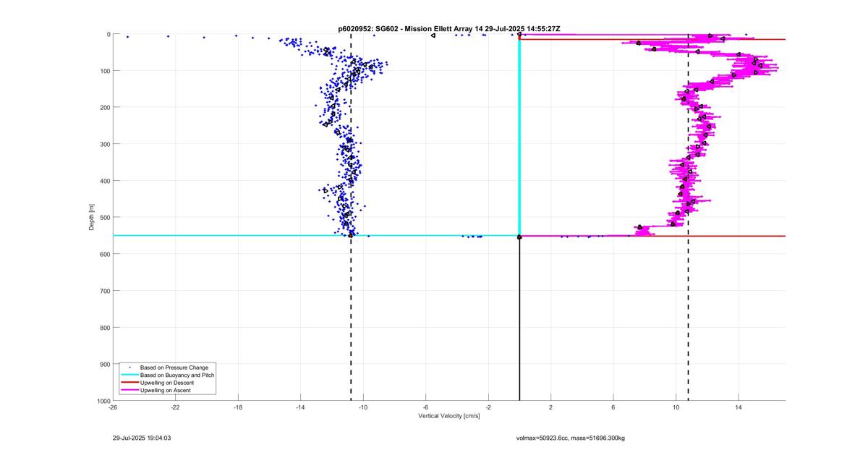
Task: Click the y-axis tick label 200
Action: [105, 108]
